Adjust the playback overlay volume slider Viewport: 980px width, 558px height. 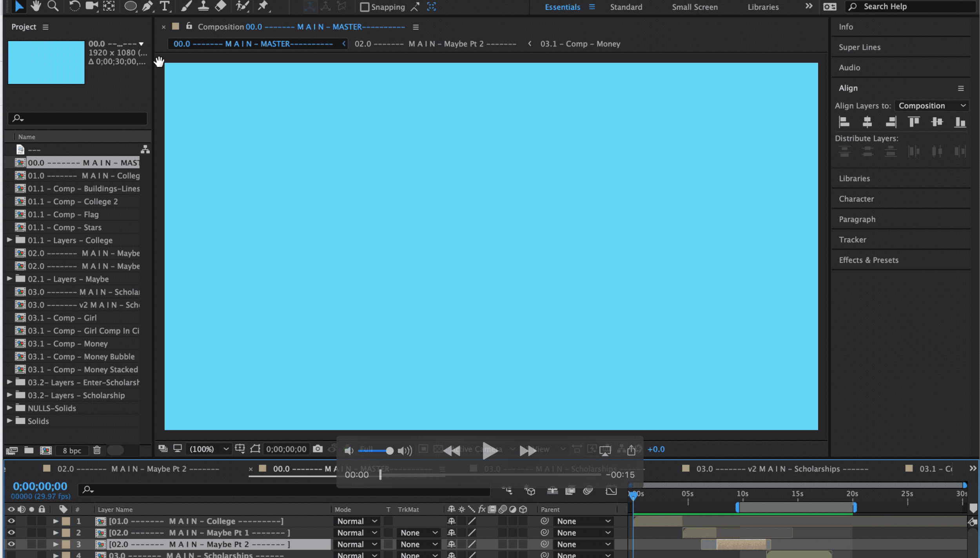click(x=376, y=451)
